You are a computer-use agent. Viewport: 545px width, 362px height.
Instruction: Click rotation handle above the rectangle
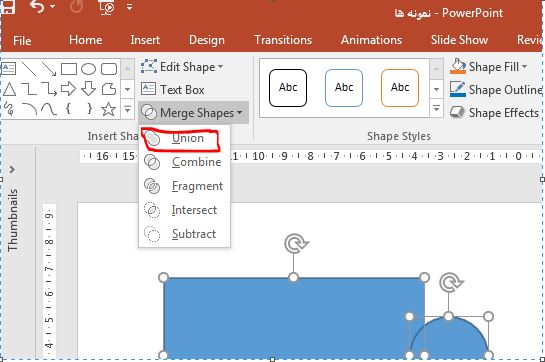[296, 243]
